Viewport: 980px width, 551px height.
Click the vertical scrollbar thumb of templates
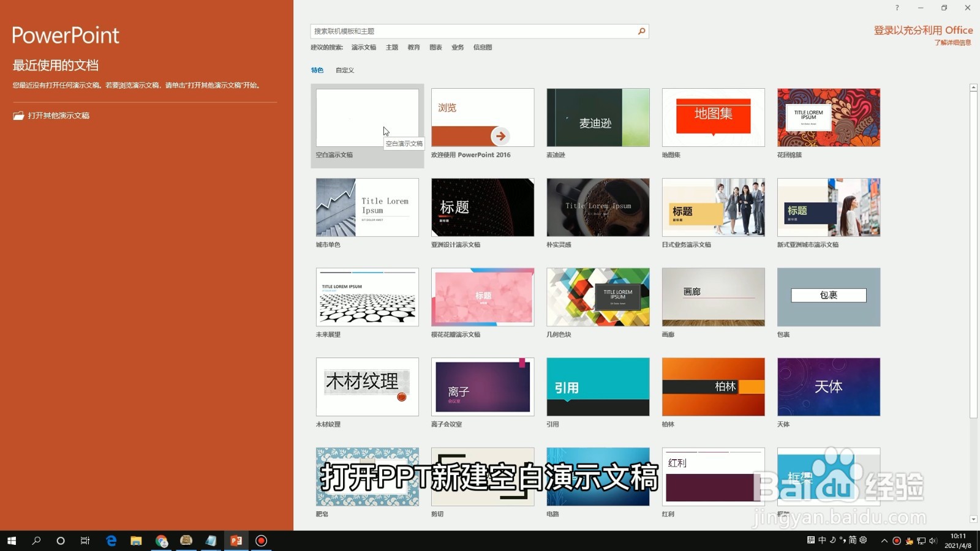coord(973,255)
